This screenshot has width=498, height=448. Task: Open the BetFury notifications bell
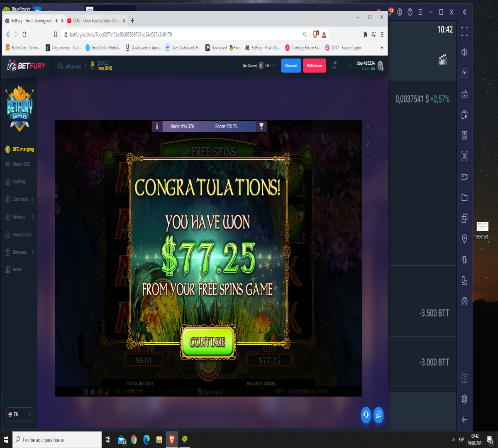[334, 66]
